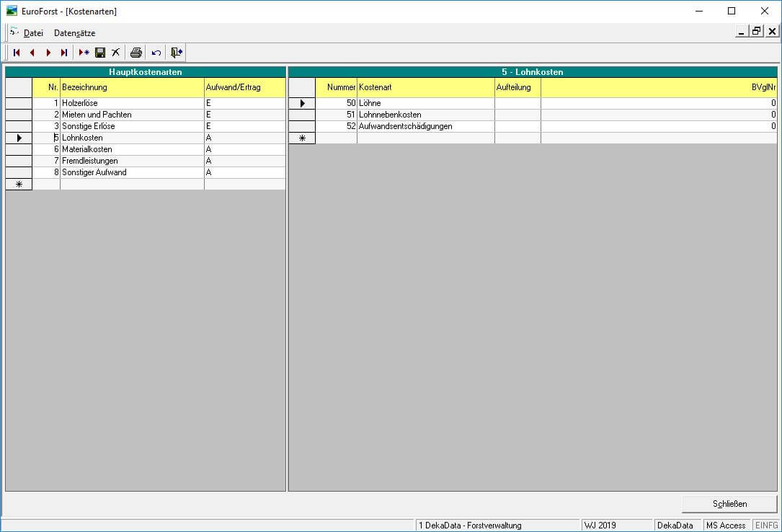Select the Materialkosten row

click(146, 149)
